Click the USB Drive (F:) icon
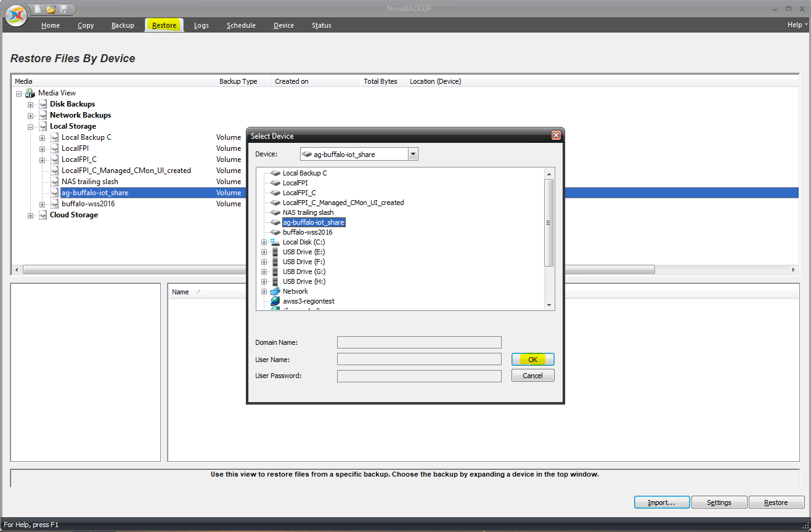 pyautogui.click(x=275, y=262)
